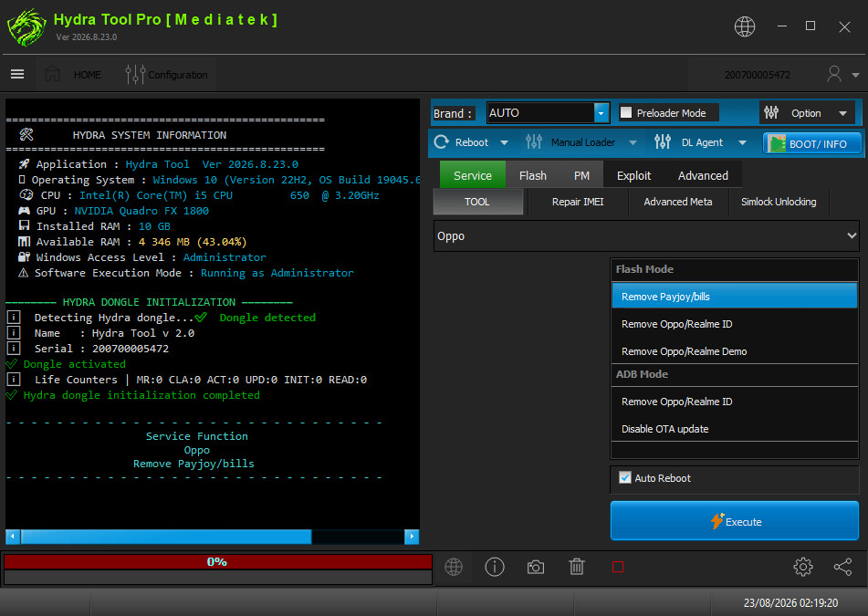Screen dimensions: 868x616
Task: Click the share icon
Action: (842, 567)
